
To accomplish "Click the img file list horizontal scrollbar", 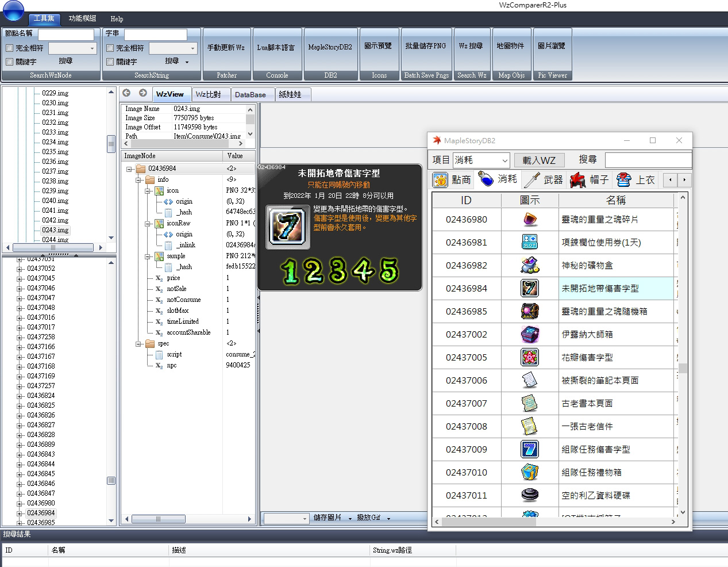I will [52, 248].
